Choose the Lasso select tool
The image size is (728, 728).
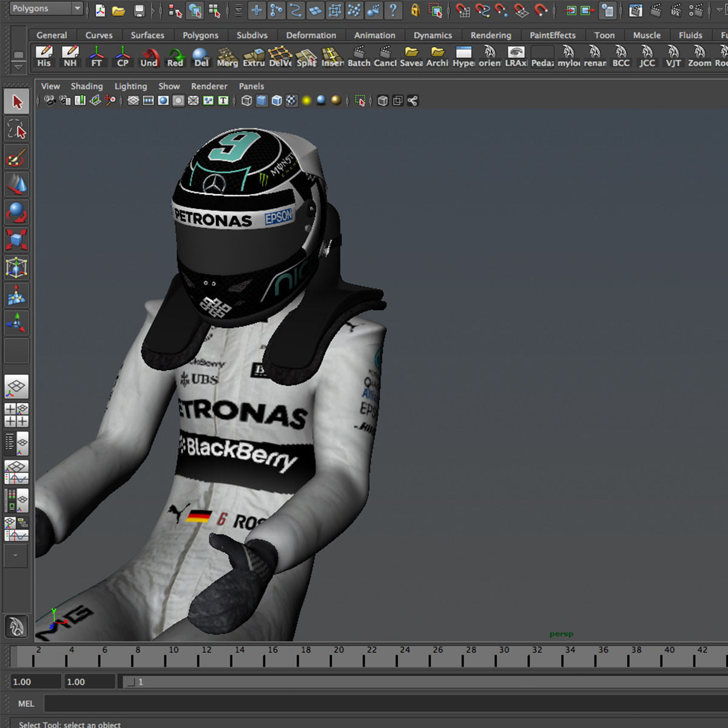point(16,130)
